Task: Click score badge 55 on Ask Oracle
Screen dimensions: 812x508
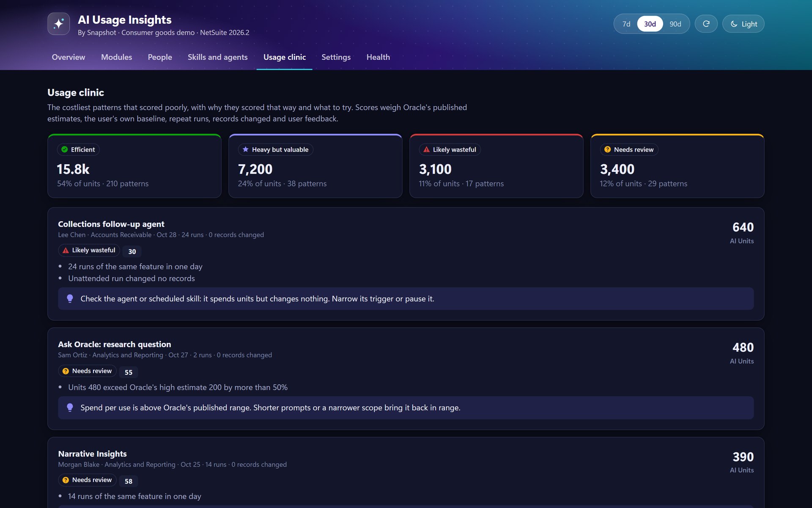Action: [129, 372]
